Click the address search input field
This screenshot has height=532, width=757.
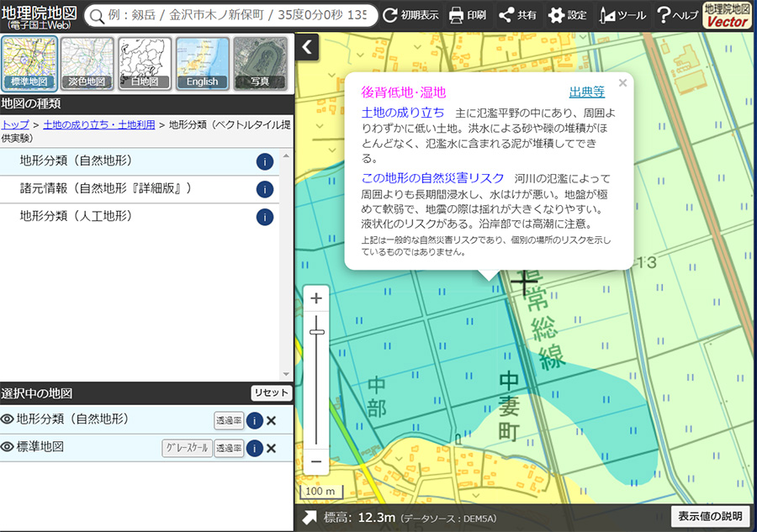point(237,16)
